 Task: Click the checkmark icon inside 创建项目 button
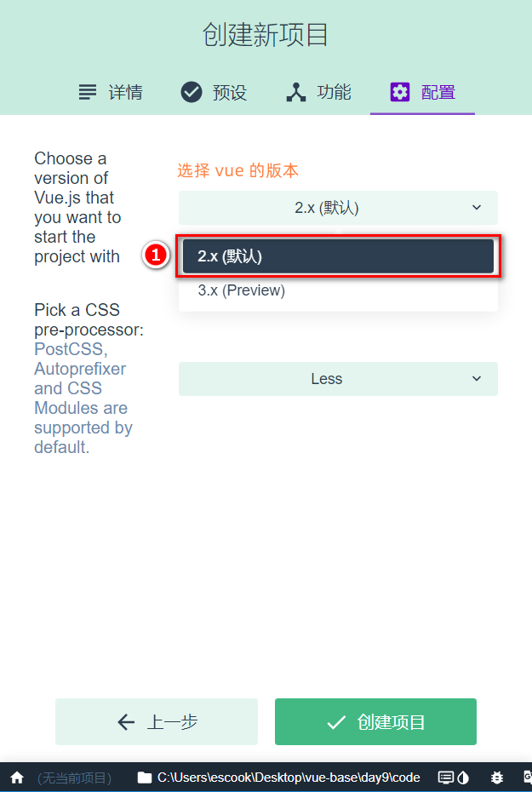pyautogui.click(x=335, y=721)
